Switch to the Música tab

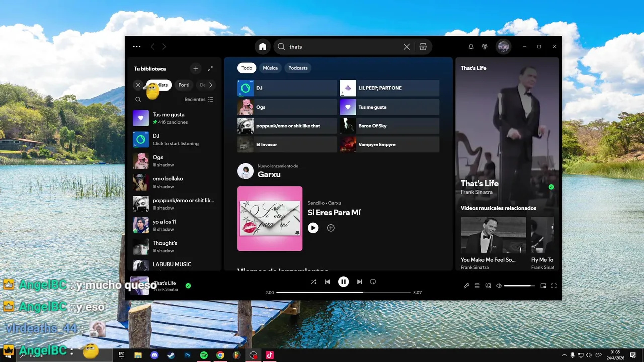pyautogui.click(x=270, y=68)
